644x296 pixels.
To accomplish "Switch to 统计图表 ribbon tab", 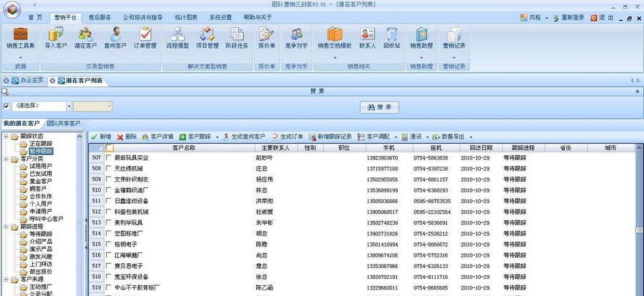I will click(x=186, y=18).
